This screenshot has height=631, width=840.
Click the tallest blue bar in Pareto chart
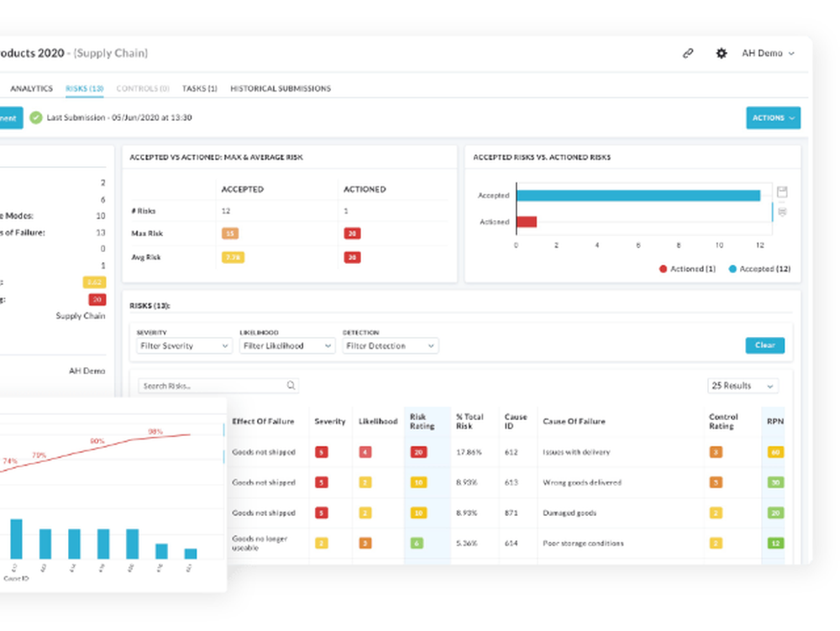16,539
